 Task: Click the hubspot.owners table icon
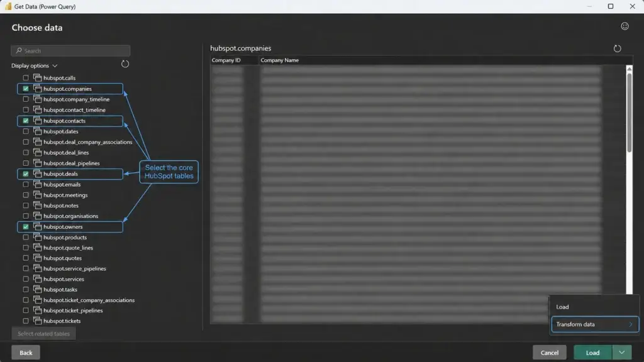(x=37, y=226)
